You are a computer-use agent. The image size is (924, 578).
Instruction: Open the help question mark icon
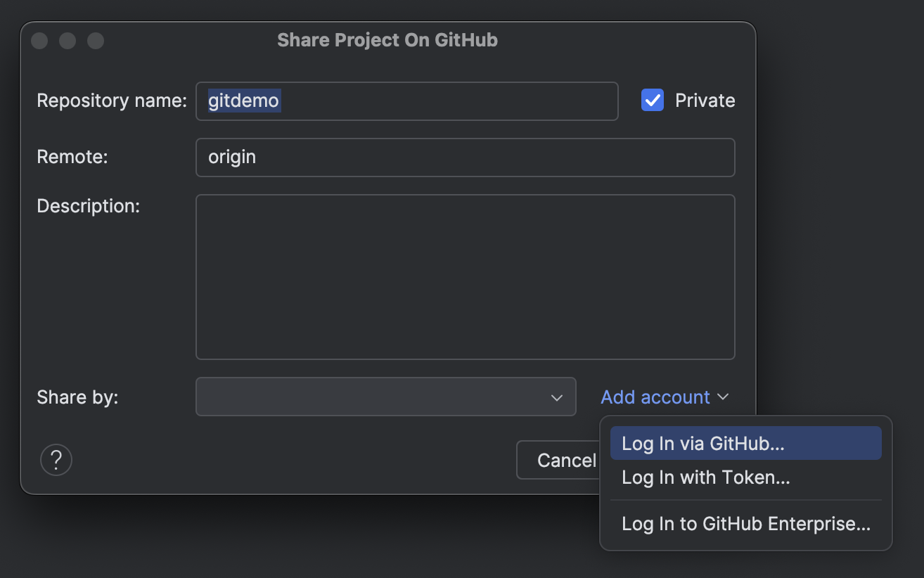point(56,459)
